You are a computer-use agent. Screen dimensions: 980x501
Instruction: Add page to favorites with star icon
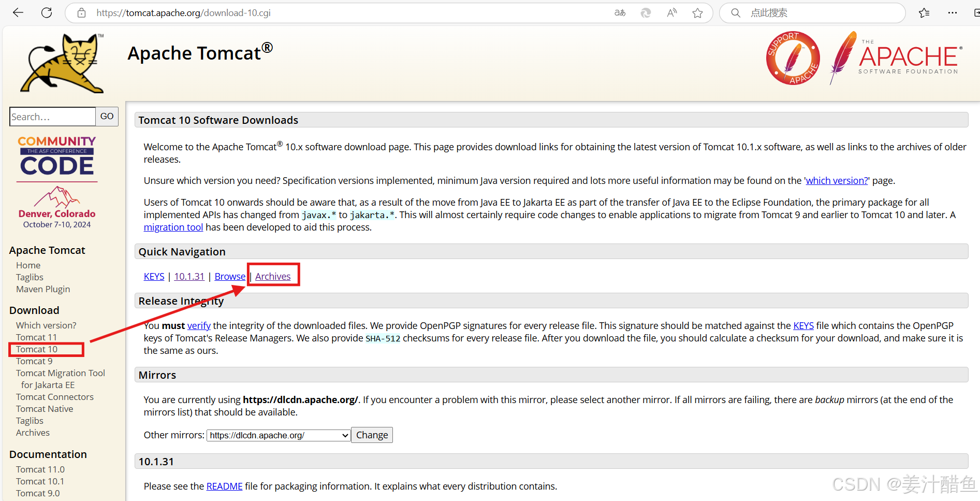pyautogui.click(x=698, y=13)
